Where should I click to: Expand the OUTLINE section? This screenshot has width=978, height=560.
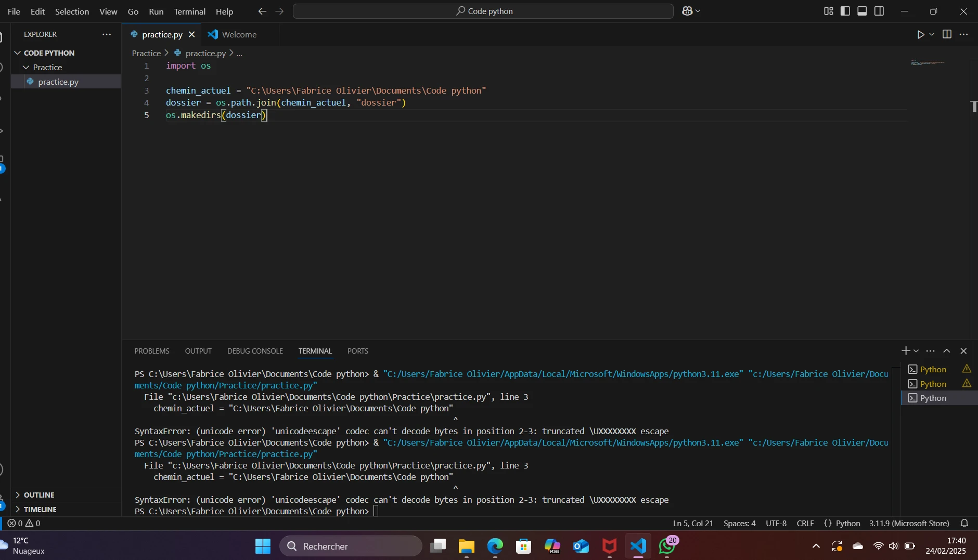(x=39, y=495)
